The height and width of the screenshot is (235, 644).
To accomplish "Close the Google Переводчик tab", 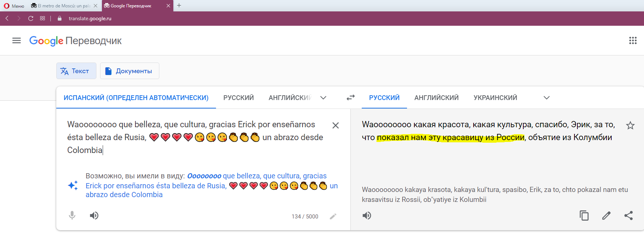I will 168,6.
